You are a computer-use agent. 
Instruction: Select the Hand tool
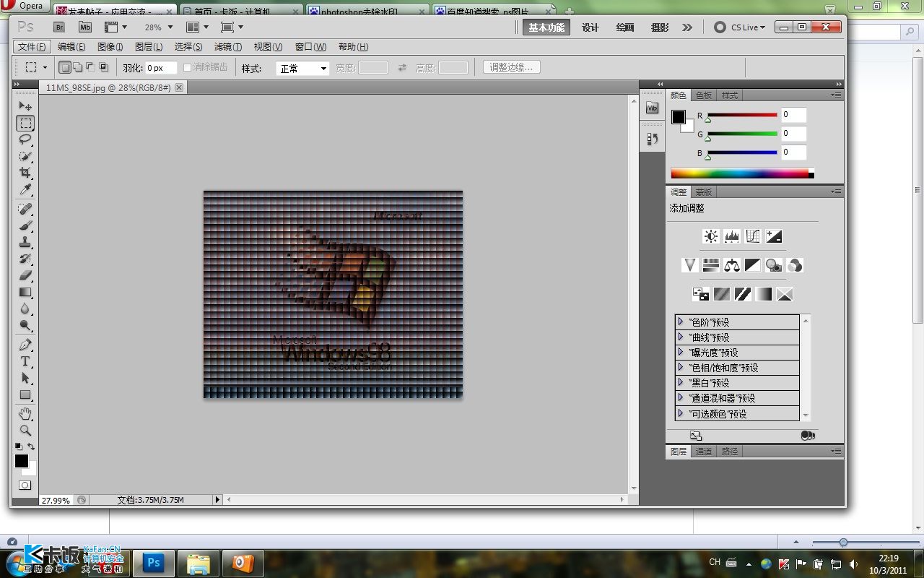pyautogui.click(x=25, y=414)
